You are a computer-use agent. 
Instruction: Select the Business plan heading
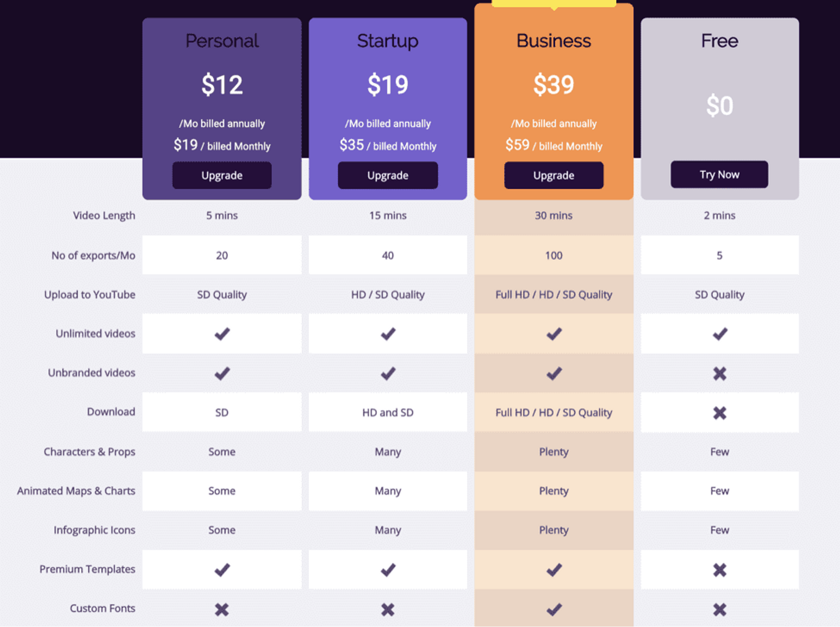(x=553, y=41)
